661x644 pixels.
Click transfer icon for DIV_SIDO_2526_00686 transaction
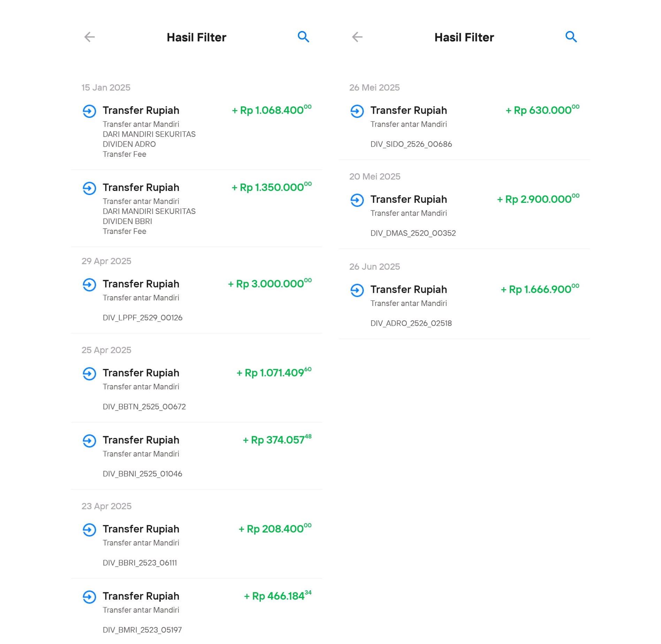[x=357, y=111]
